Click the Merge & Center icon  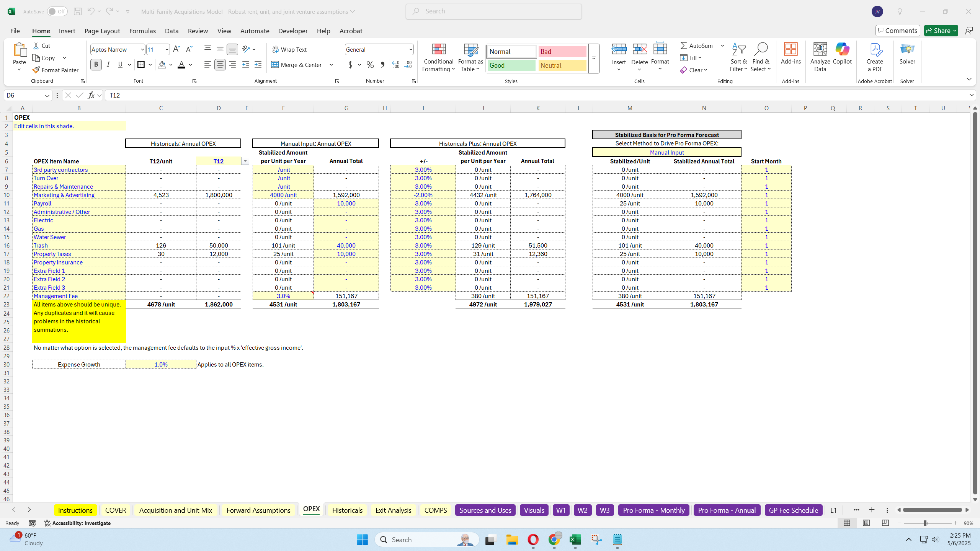[x=275, y=65]
